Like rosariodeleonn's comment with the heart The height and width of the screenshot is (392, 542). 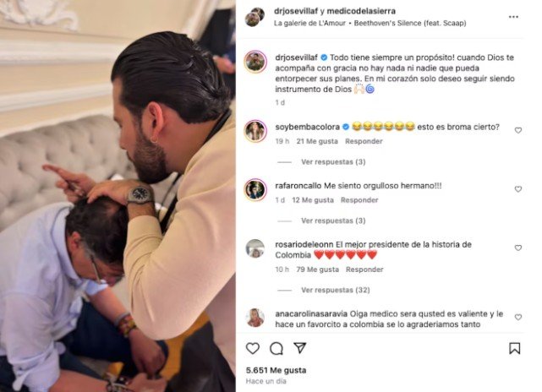pos(517,248)
